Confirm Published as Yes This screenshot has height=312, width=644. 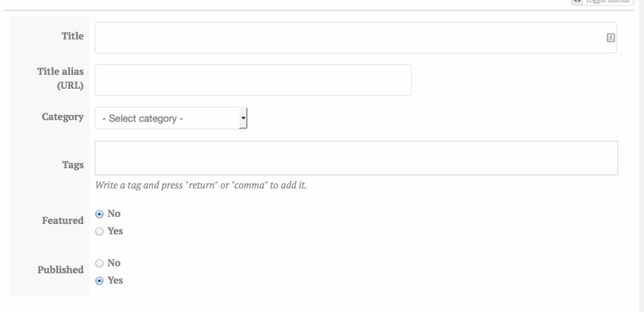99,280
